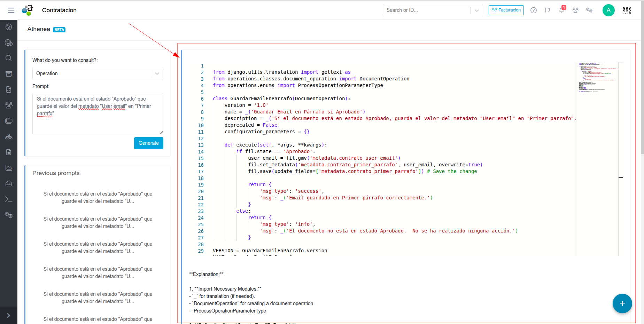Expand the collapsed left sidebar

pyautogui.click(x=9, y=315)
